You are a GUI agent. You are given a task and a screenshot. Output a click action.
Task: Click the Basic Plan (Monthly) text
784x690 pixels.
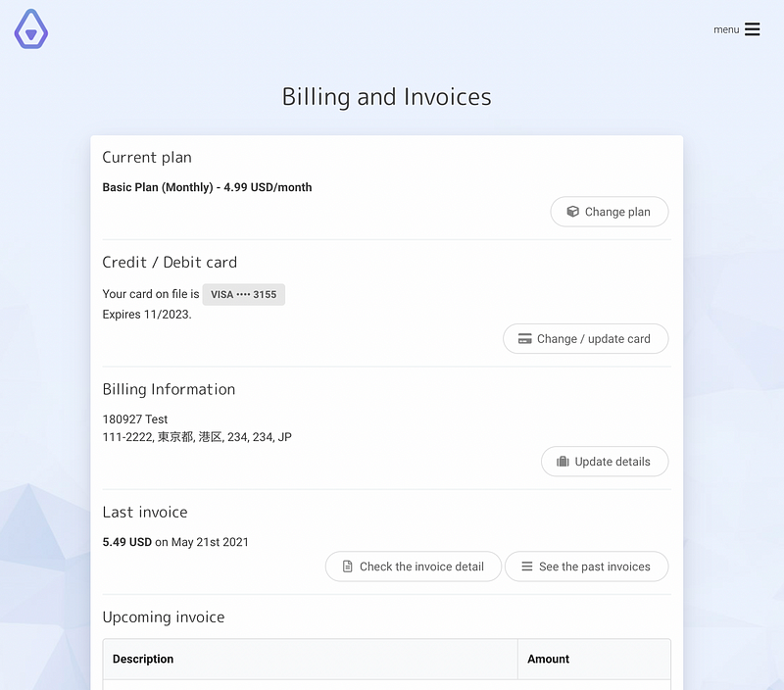coord(158,187)
